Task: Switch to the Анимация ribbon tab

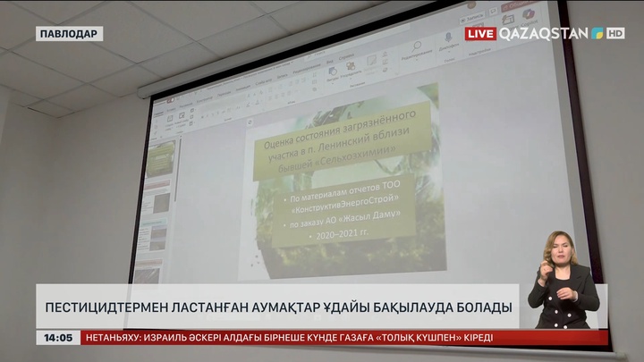Action: tap(242, 88)
